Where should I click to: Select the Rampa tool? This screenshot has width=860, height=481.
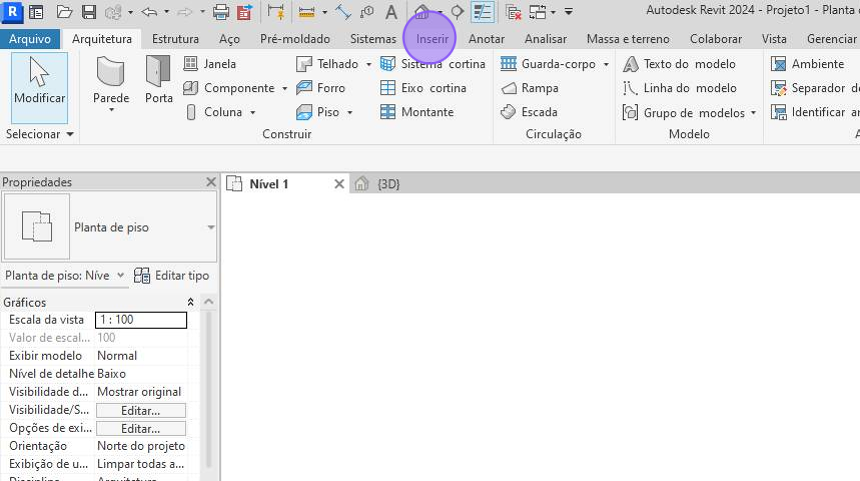pyautogui.click(x=530, y=88)
